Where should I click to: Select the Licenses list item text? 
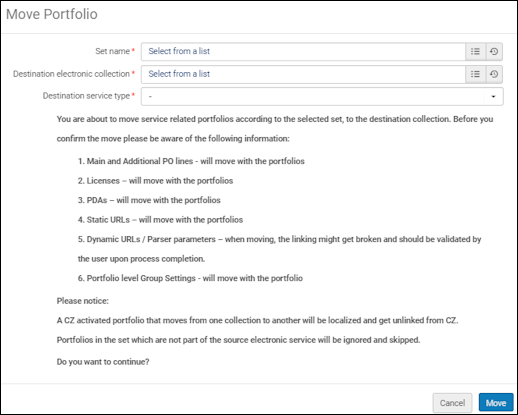tap(155, 181)
